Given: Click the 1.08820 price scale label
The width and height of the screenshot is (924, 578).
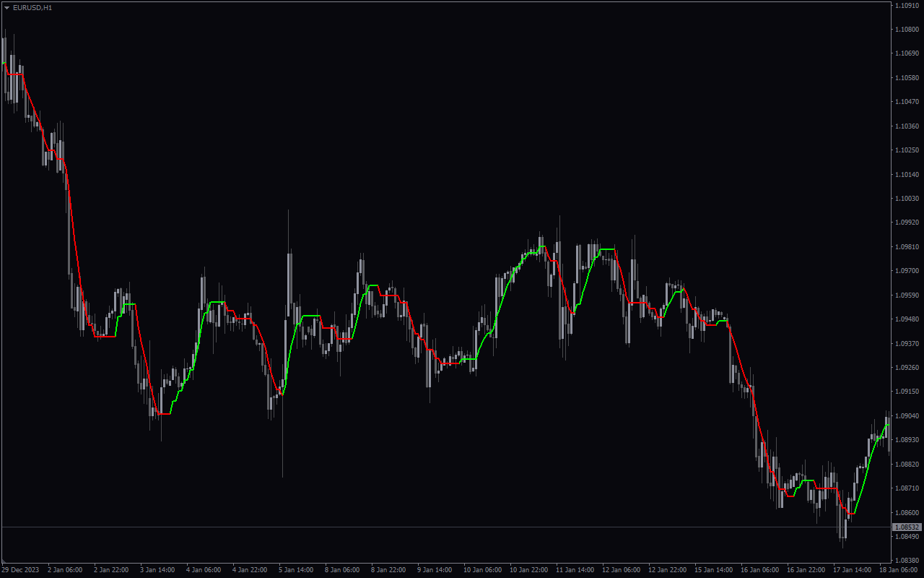Looking at the screenshot, I should (x=907, y=465).
